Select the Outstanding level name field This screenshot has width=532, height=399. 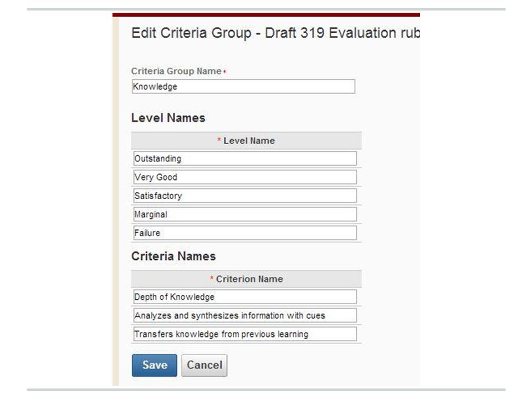[245, 158]
